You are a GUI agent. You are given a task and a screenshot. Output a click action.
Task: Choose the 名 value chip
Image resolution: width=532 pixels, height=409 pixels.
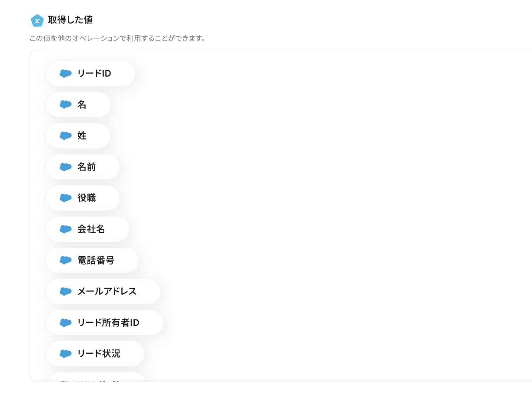(82, 105)
